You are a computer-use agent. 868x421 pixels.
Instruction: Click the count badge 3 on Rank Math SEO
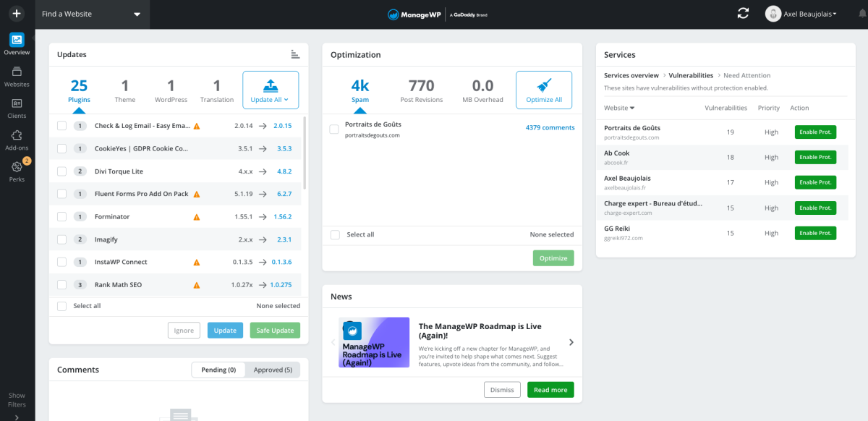(x=81, y=285)
